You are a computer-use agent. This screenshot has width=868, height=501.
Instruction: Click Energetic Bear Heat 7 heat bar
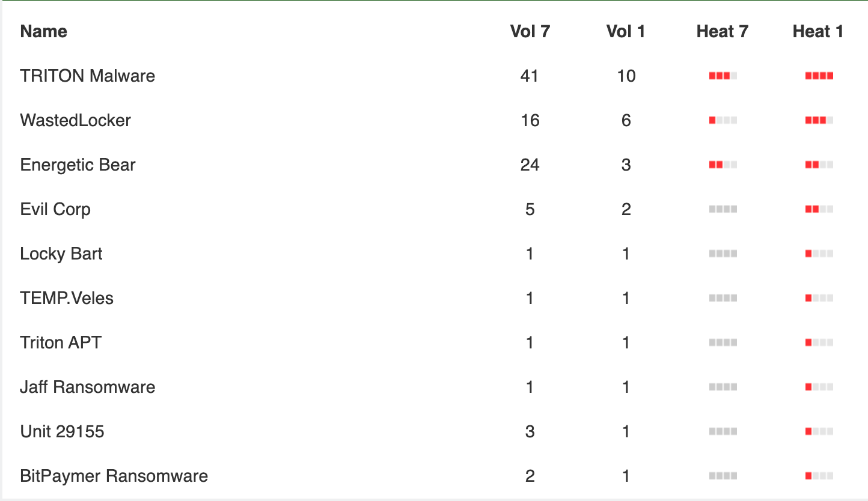[x=723, y=165]
